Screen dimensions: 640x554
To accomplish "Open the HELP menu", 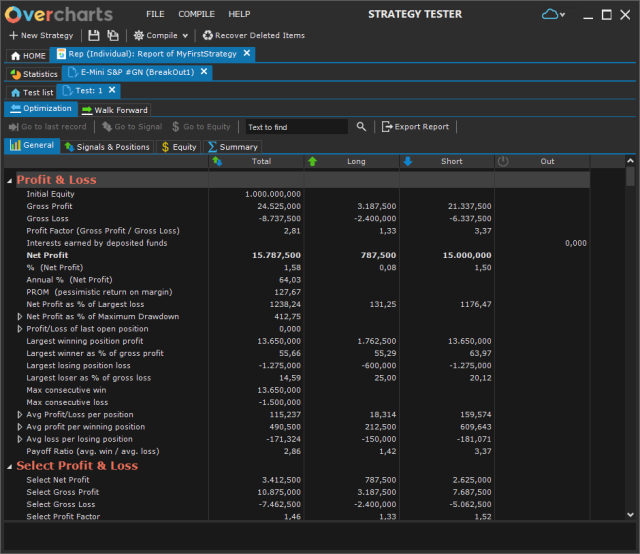I will (239, 14).
